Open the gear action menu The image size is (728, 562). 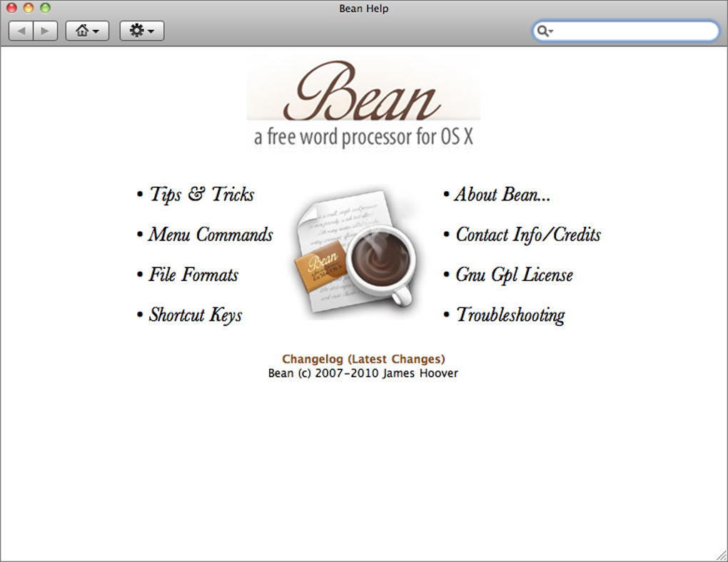pyautogui.click(x=141, y=31)
